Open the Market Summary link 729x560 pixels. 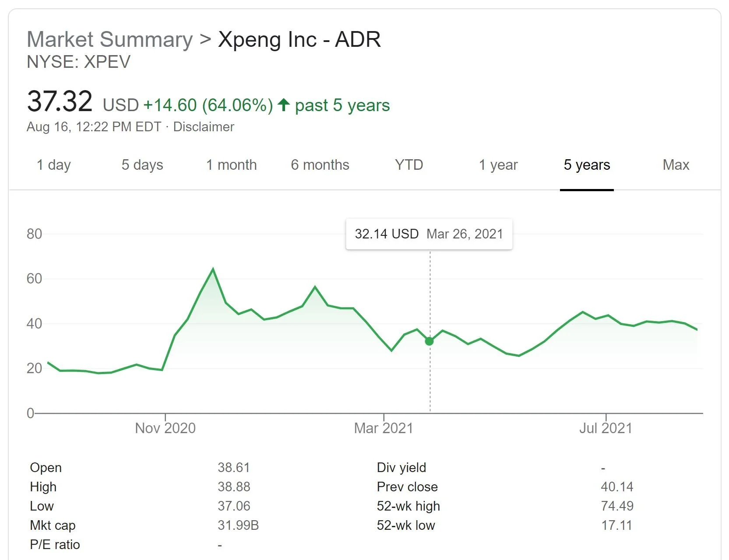click(x=109, y=39)
